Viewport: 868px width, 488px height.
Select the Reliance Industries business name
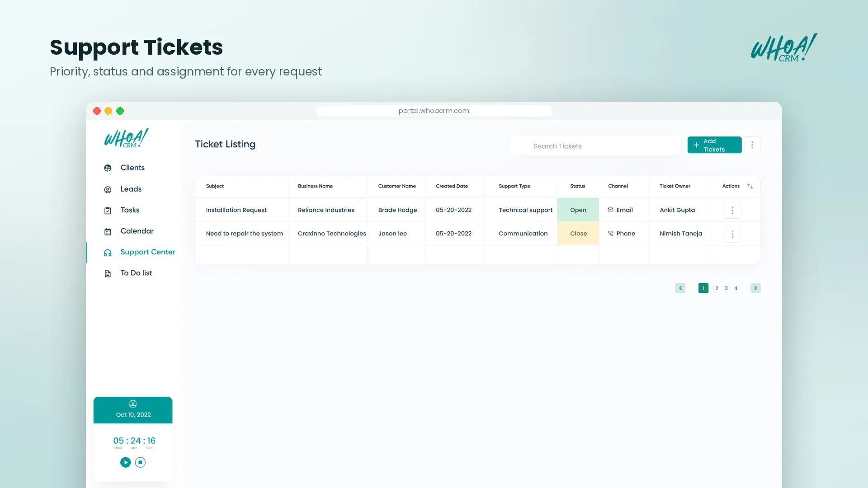pyautogui.click(x=326, y=210)
